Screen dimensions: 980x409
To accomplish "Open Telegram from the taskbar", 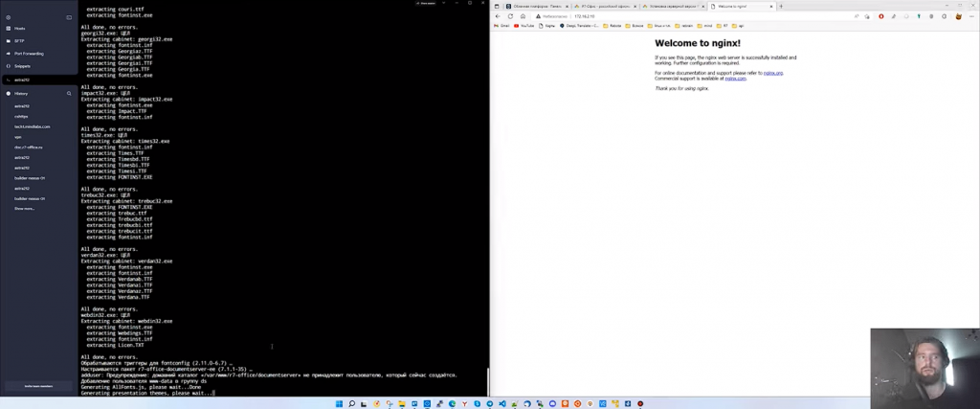I will 490,404.
